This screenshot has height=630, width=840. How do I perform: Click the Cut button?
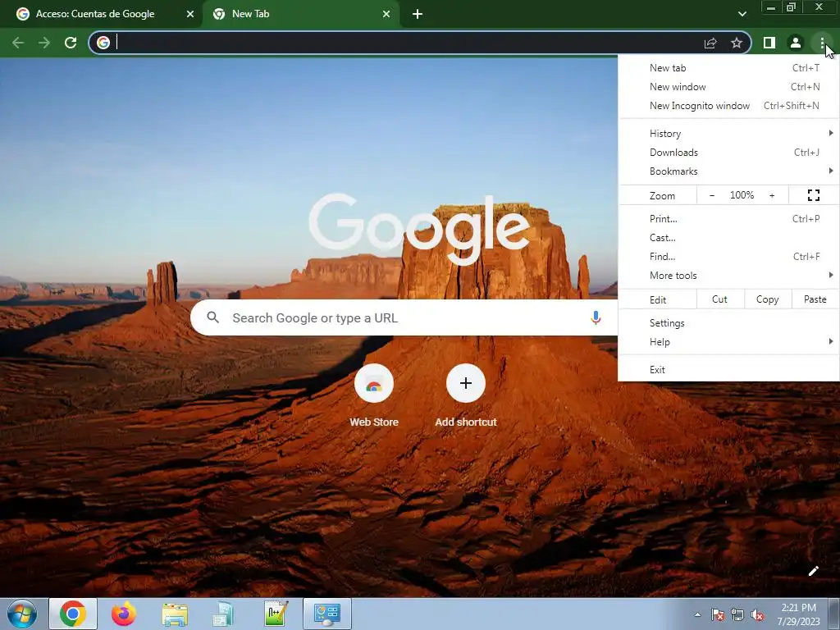point(720,299)
